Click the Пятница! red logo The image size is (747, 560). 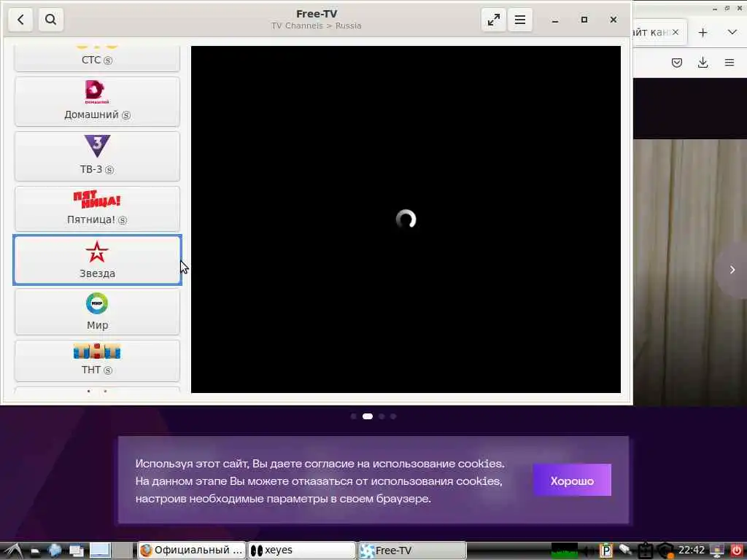point(97,200)
